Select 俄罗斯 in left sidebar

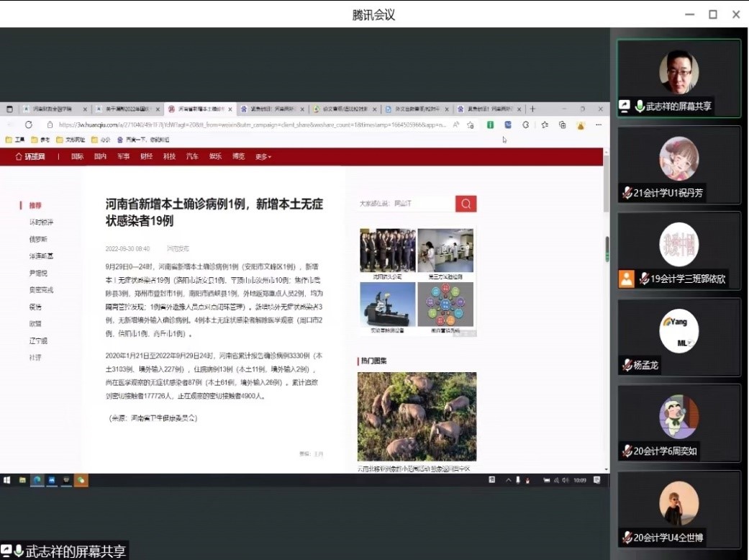coord(38,239)
